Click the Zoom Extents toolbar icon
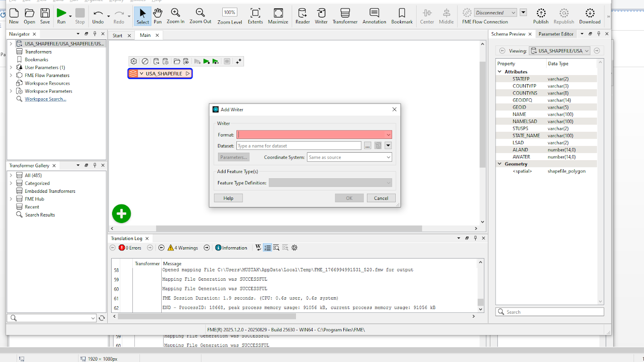 [255, 16]
